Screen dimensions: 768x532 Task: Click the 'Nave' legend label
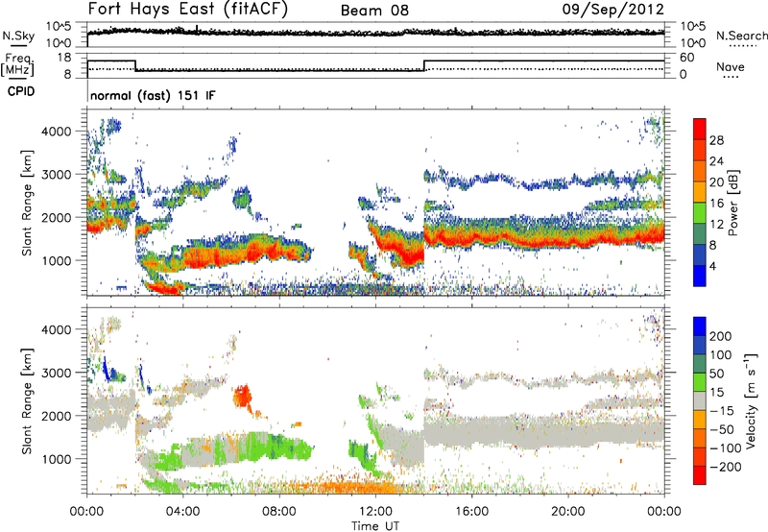tap(731, 66)
